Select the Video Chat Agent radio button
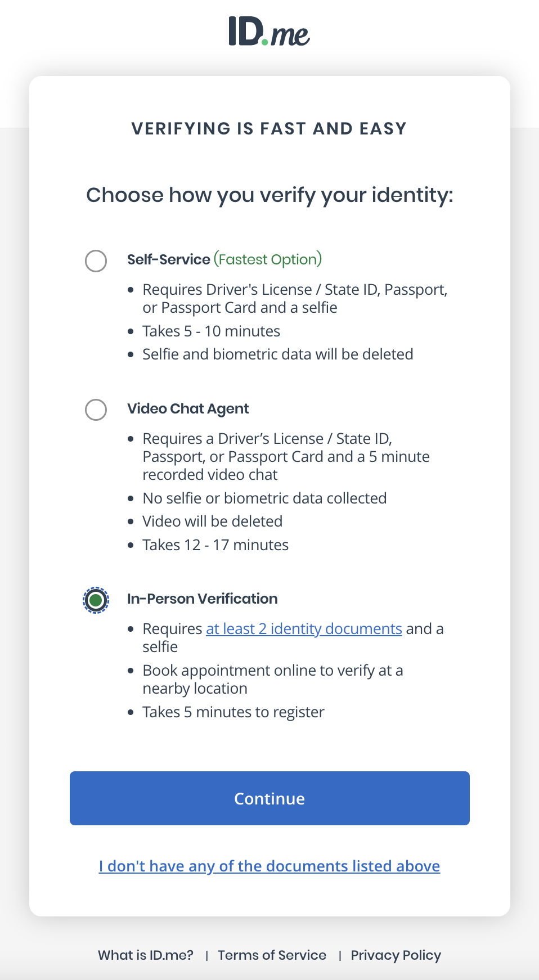This screenshot has width=539, height=980. pos(96,409)
